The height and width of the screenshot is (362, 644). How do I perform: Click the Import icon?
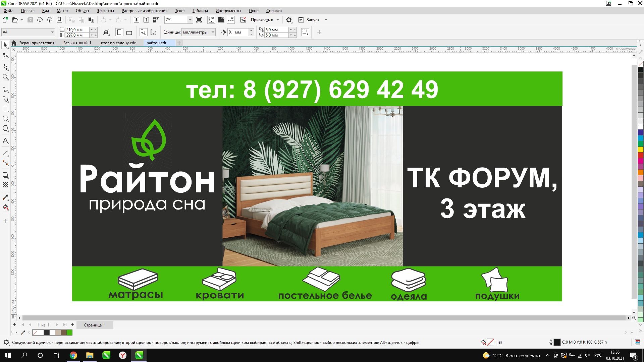(137, 20)
